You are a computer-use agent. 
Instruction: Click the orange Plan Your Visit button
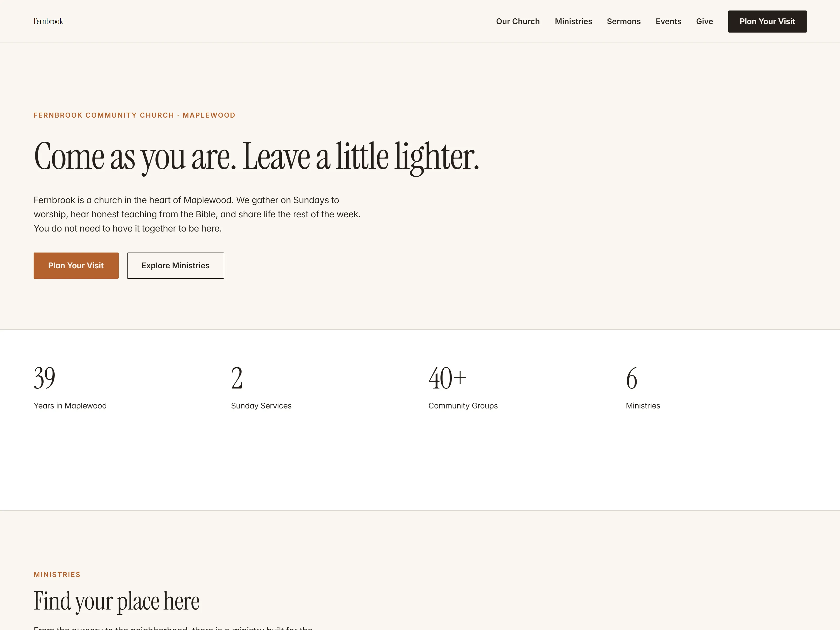(x=76, y=265)
